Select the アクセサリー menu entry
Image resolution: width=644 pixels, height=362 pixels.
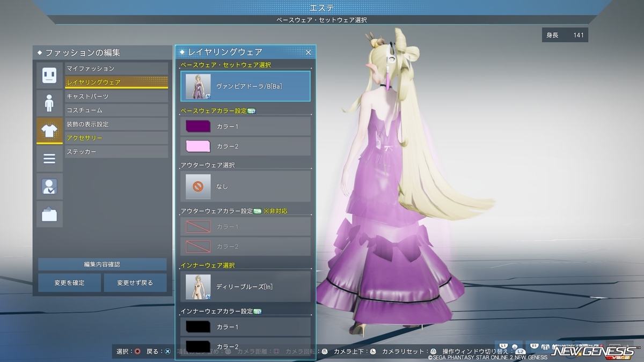click(116, 138)
